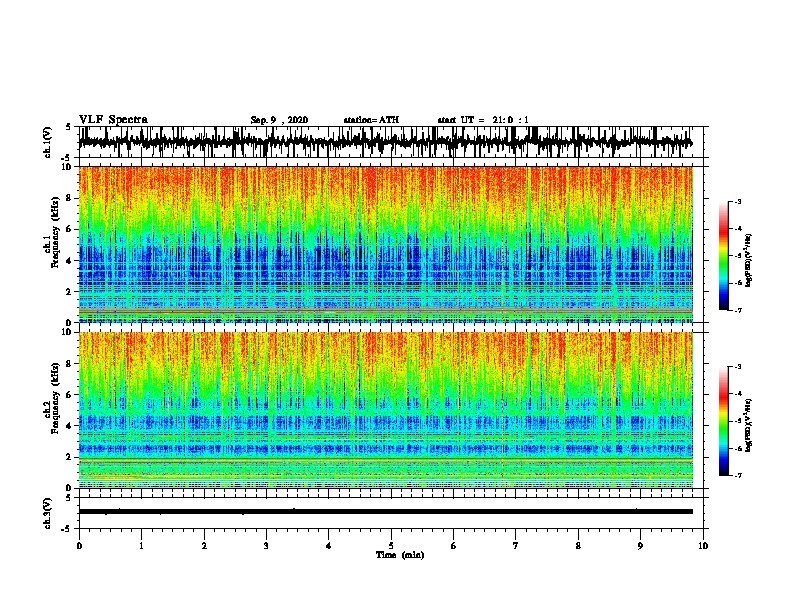792x612 pixels.
Task: Click the time axis tick label "1"
Action: pos(141,546)
